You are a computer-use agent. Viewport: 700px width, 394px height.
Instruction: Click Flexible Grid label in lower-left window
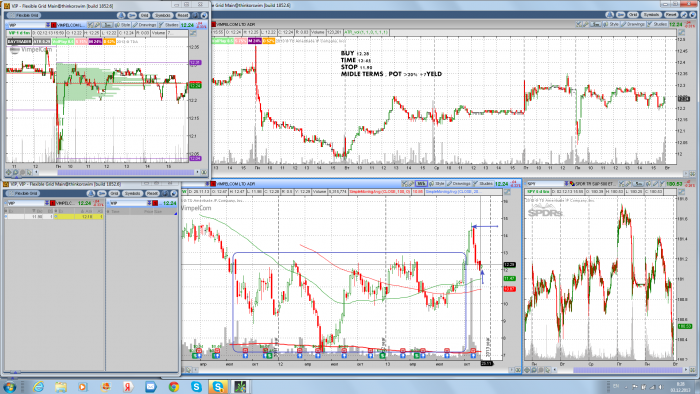(x=23, y=193)
